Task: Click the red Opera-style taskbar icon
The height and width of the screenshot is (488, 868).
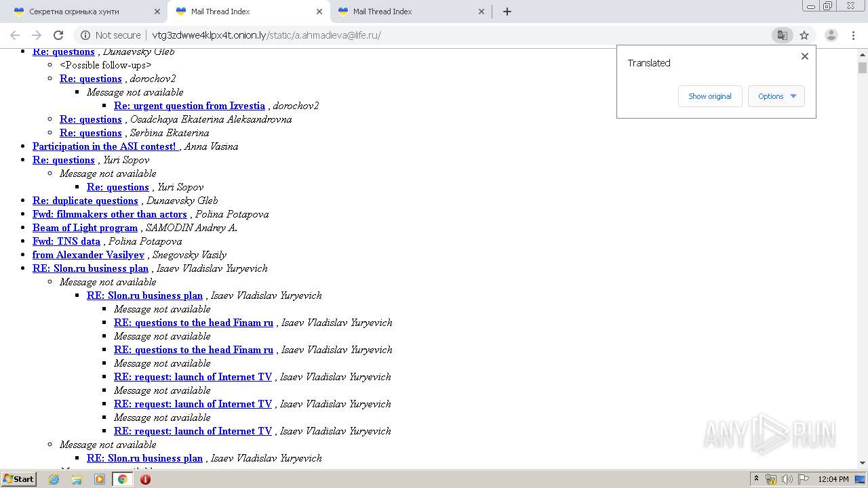Action: pyautogui.click(x=145, y=479)
